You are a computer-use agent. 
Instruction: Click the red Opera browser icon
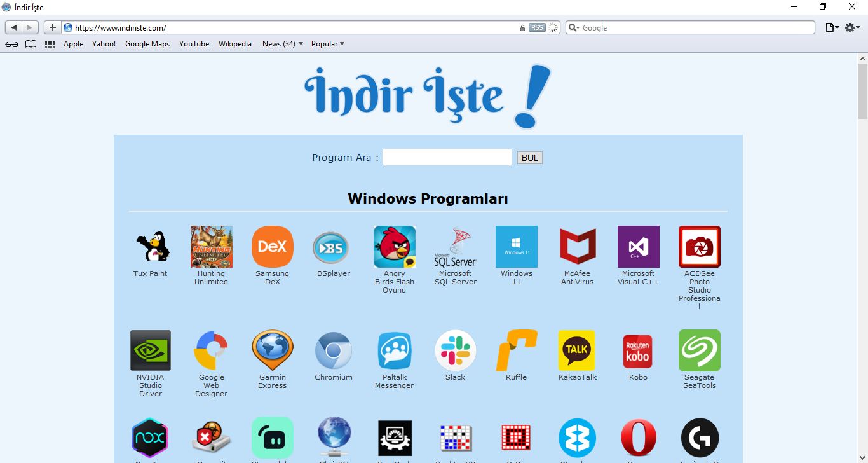[x=639, y=438]
